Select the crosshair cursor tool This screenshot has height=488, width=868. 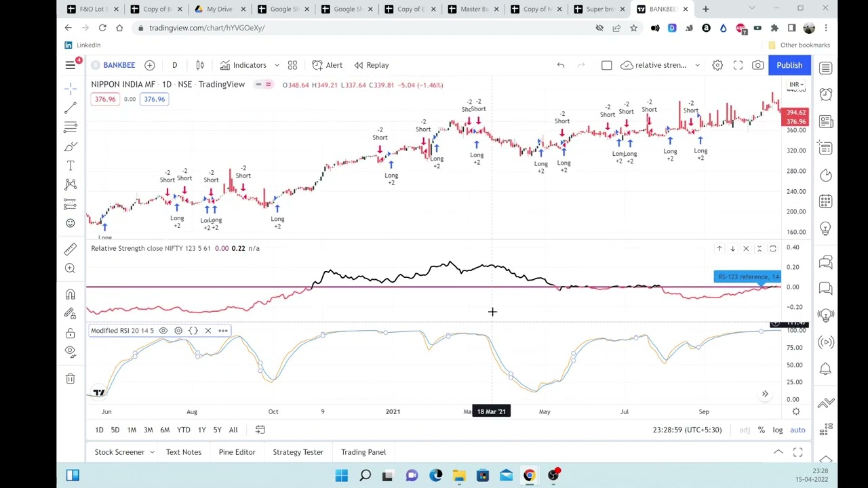[71, 89]
